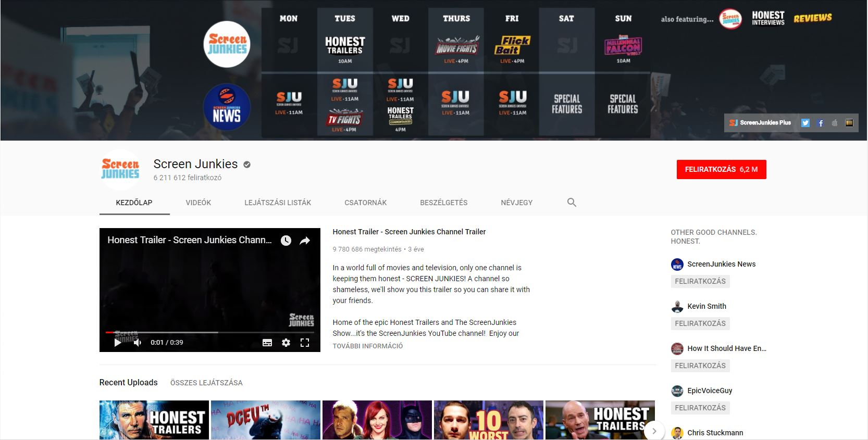
Task: Open the Picard Honest Trailers thumbnail
Action: (600, 420)
